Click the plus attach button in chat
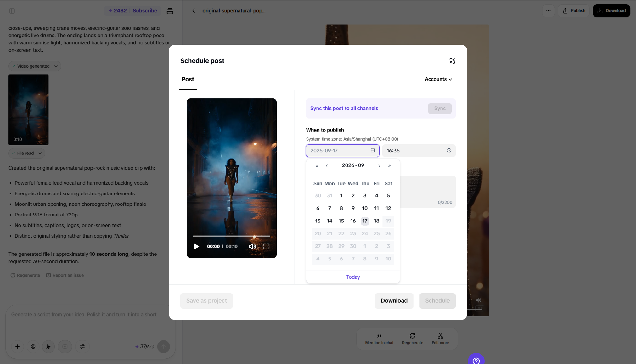The width and height of the screenshot is (636, 364). 17,347
